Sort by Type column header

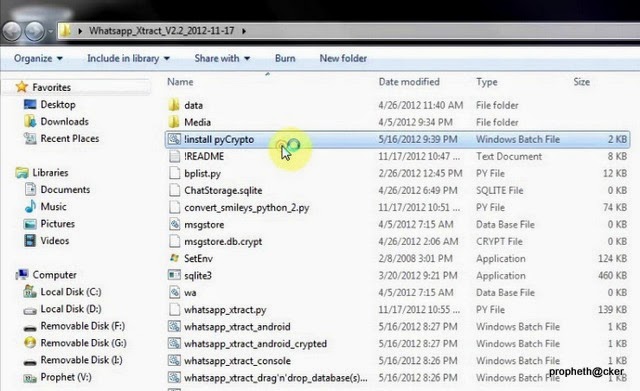point(487,82)
